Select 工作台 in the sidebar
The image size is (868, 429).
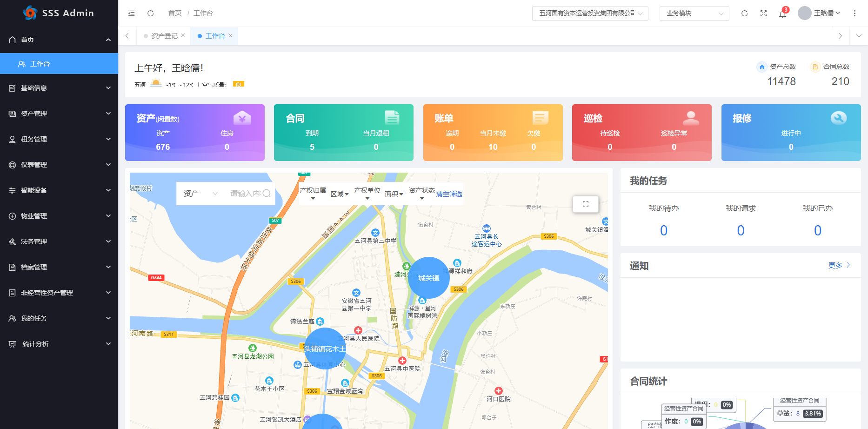59,64
